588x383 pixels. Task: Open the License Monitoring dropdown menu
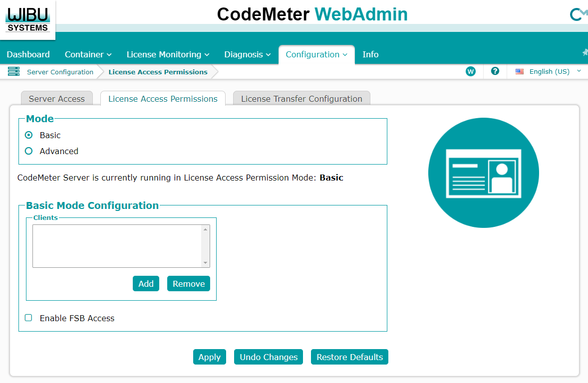pos(168,54)
